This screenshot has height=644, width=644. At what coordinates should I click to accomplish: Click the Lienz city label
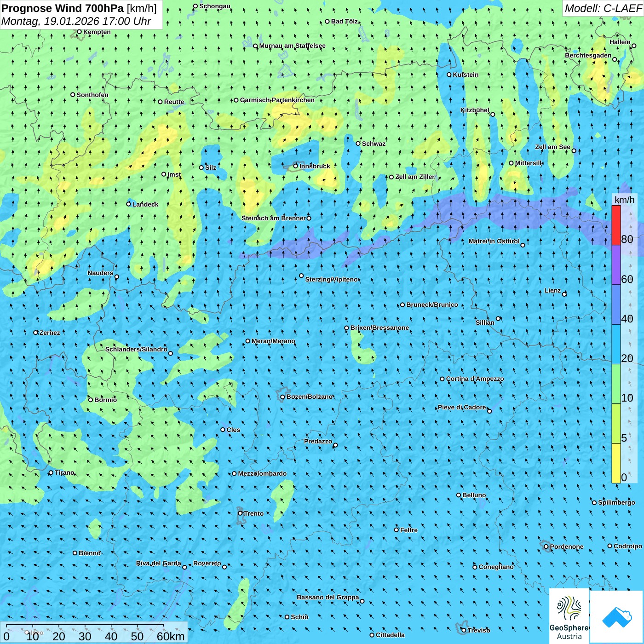click(x=552, y=290)
